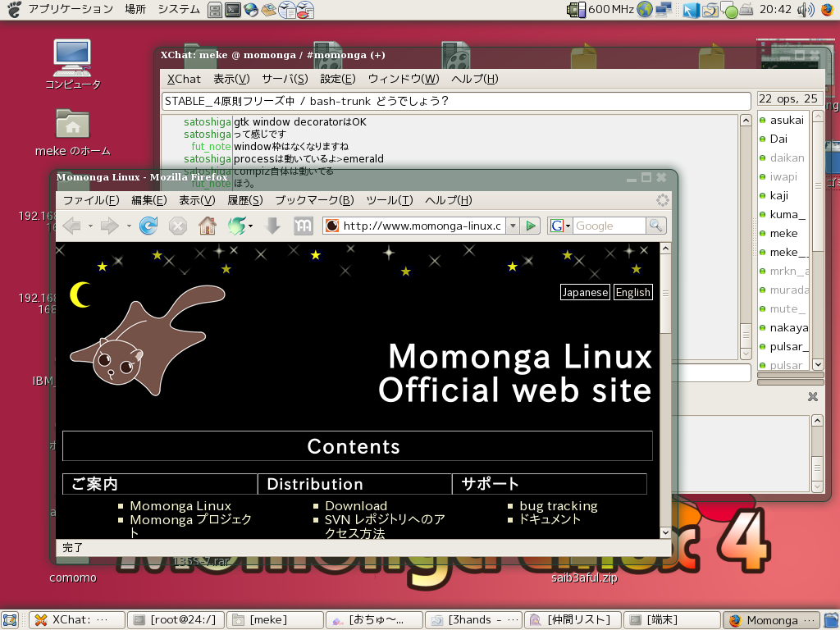This screenshot has width=840, height=630.
Task: Switch to [仲間リスト] taskbar window
Action: pos(573,620)
